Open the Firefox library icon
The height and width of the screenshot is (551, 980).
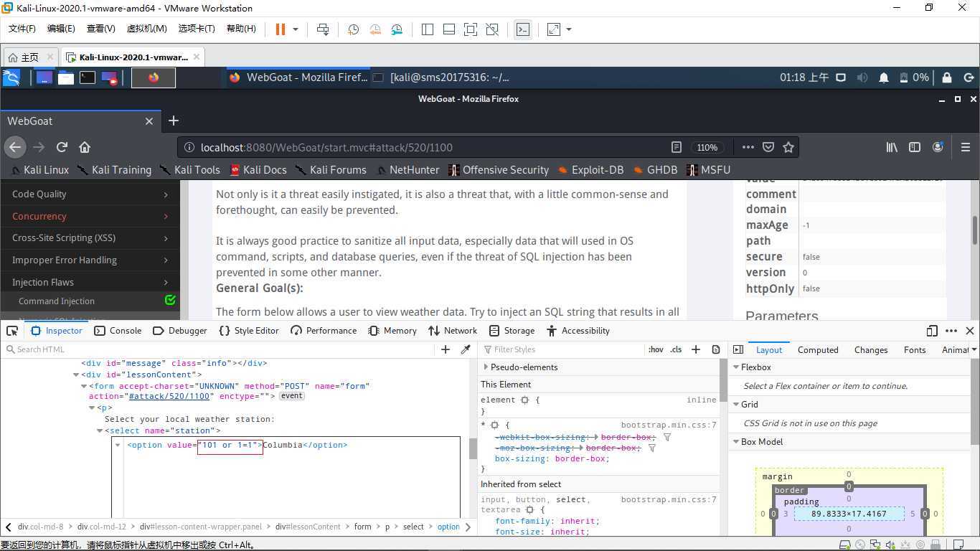point(892,147)
